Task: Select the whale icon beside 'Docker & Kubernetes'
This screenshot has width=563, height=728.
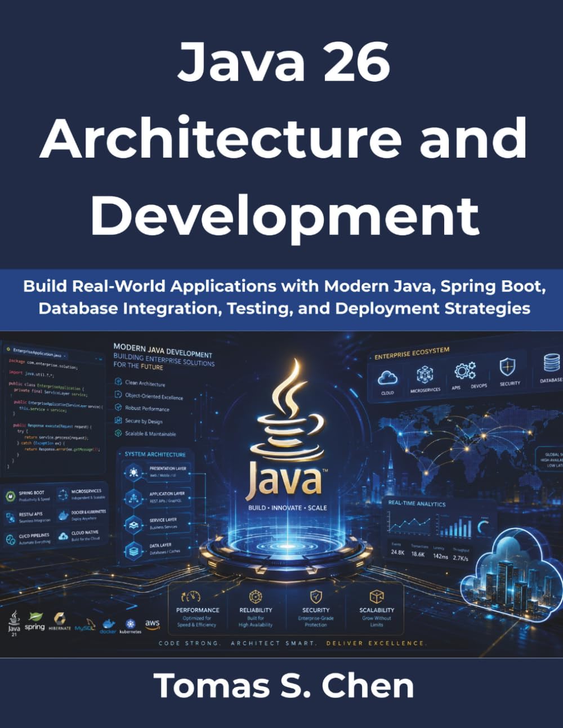Action: pyautogui.click(x=62, y=515)
